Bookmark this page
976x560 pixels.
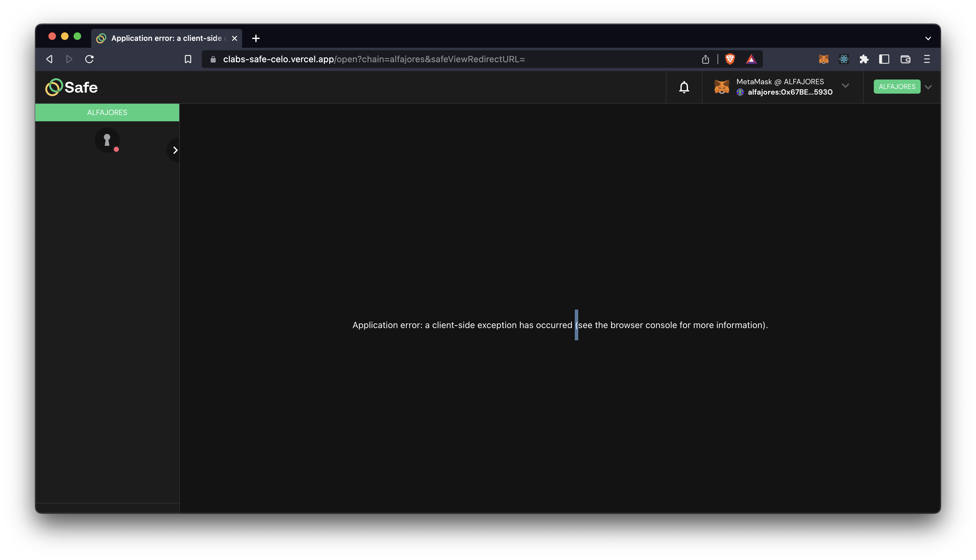[188, 59]
